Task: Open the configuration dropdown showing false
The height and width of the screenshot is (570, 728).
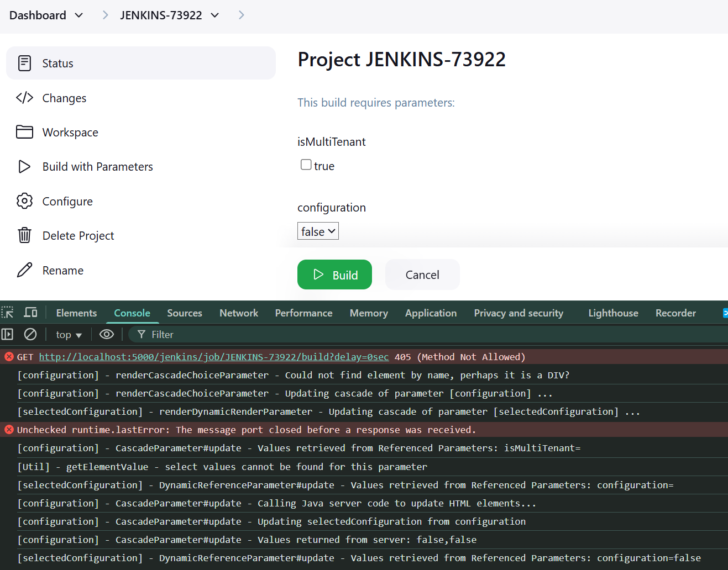Action: coord(318,231)
